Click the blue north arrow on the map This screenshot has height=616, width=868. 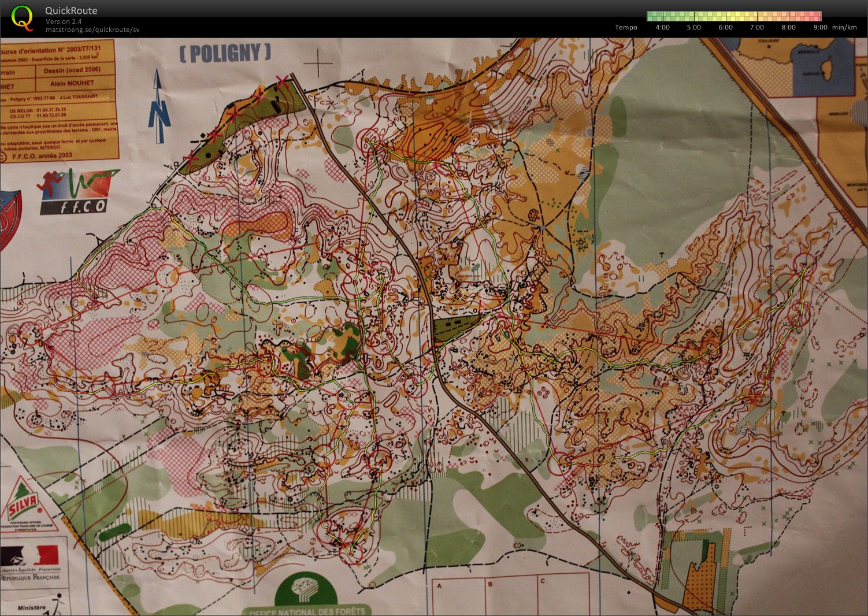click(159, 106)
